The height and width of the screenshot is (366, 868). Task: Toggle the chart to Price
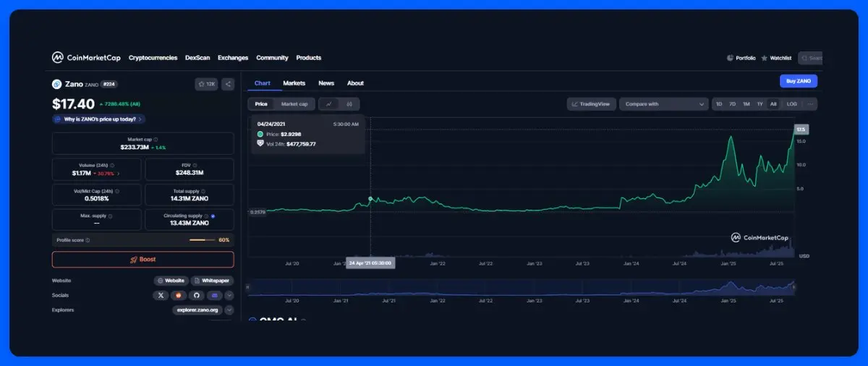coord(261,104)
